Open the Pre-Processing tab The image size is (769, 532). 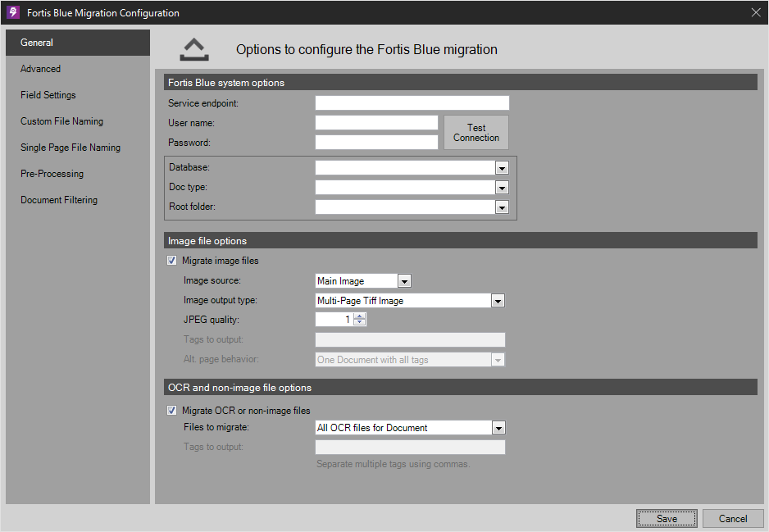78,174
